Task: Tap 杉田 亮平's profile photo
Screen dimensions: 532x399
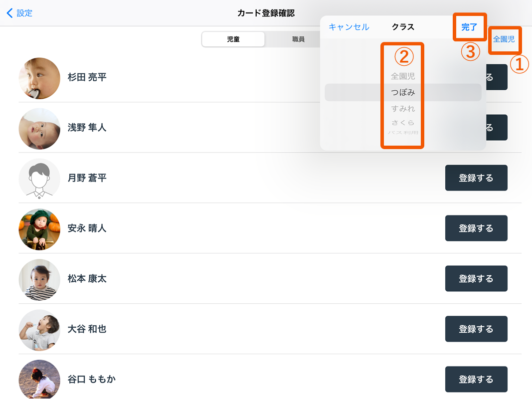Action: tap(39, 78)
